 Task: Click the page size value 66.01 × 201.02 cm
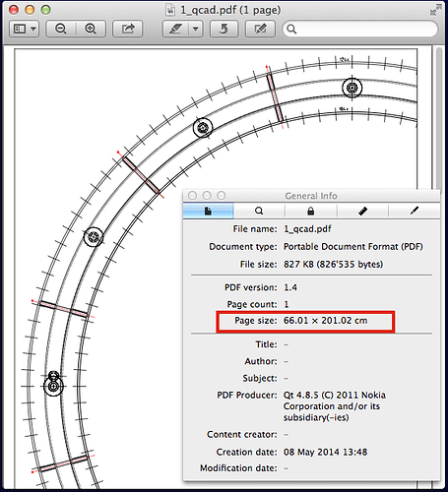pos(325,321)
